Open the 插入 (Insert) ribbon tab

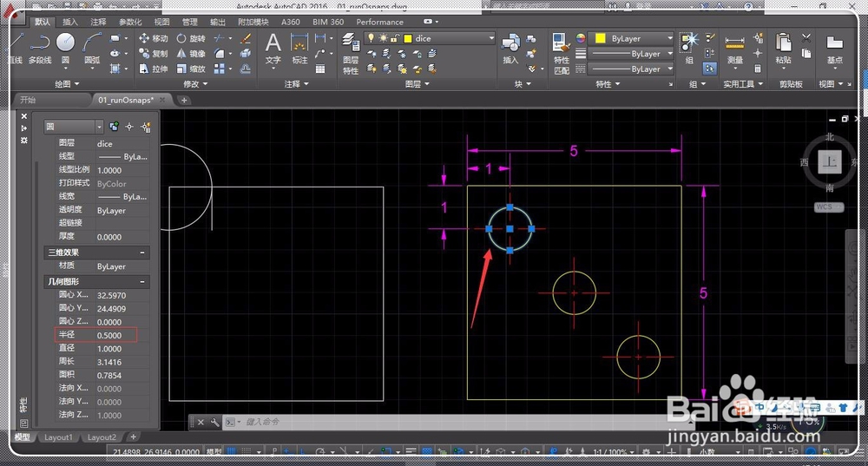[70, 23]
